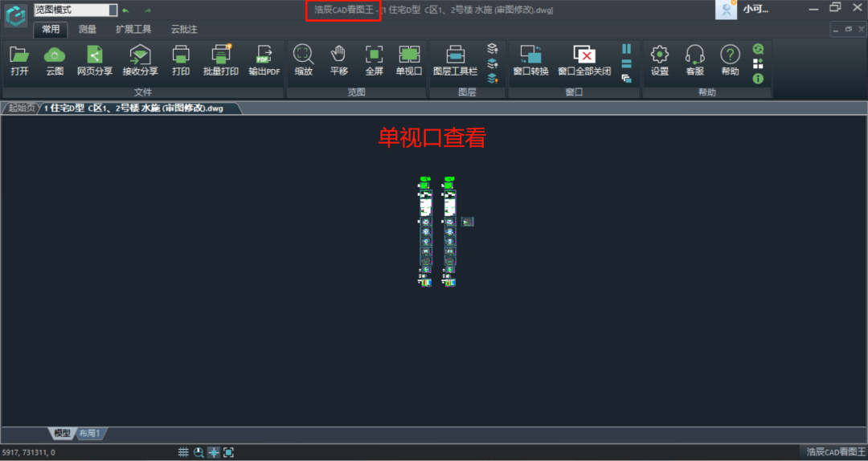Image resolution: width=868 pixels, height=461 pixels.
Task: Activate 全屏 full screen view
Action: 375,60
